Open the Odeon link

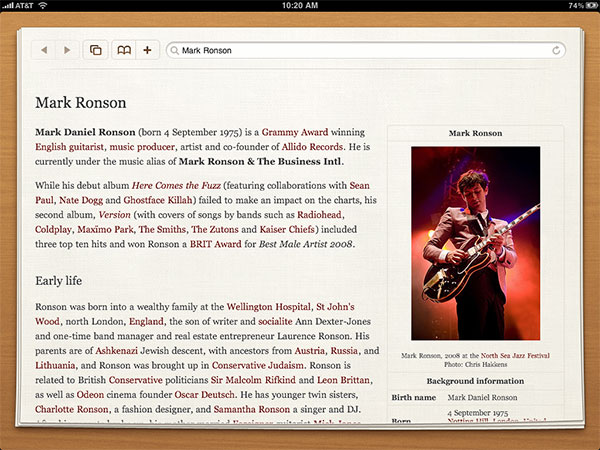point(90,395)
